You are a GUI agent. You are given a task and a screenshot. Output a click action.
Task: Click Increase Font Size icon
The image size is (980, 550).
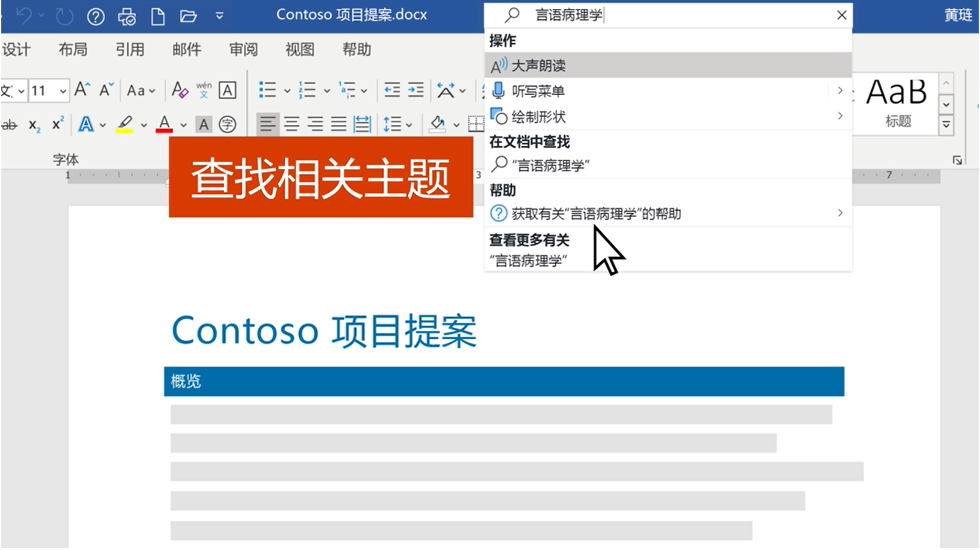(82, 90)
